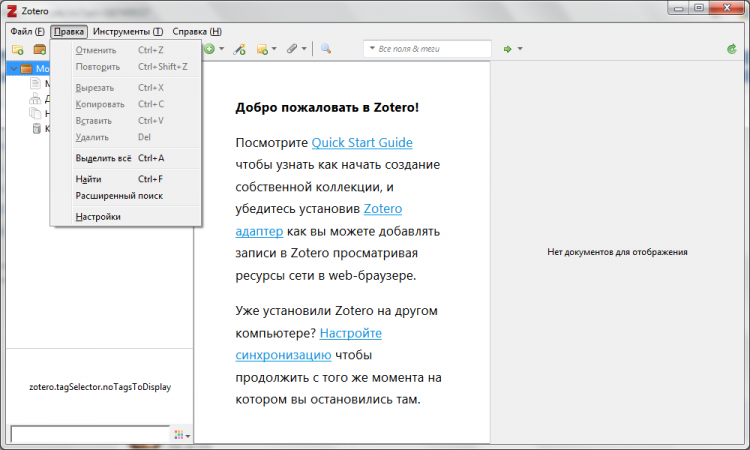The image size is (750, 450).
Task: Select 'Найти' in the Правка menu
Action: (88, 179)
